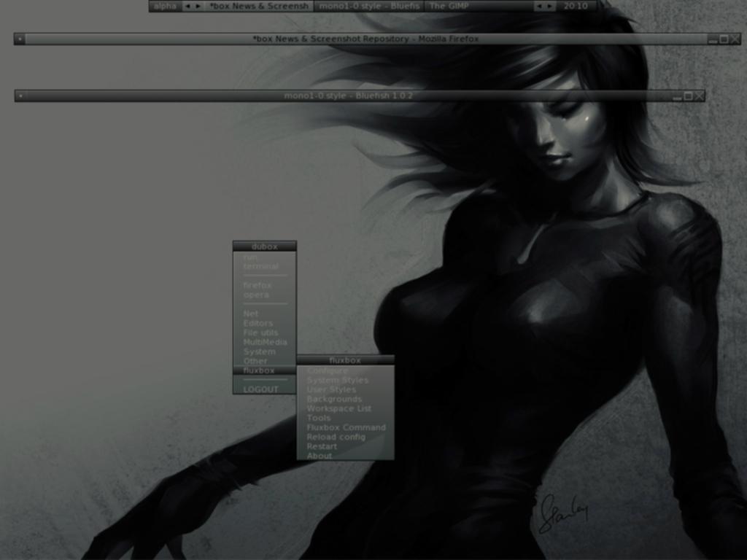Open the MultiMedia submenu
The height and width of the screenshot is (560, 747).
click(x=264, y=343)
